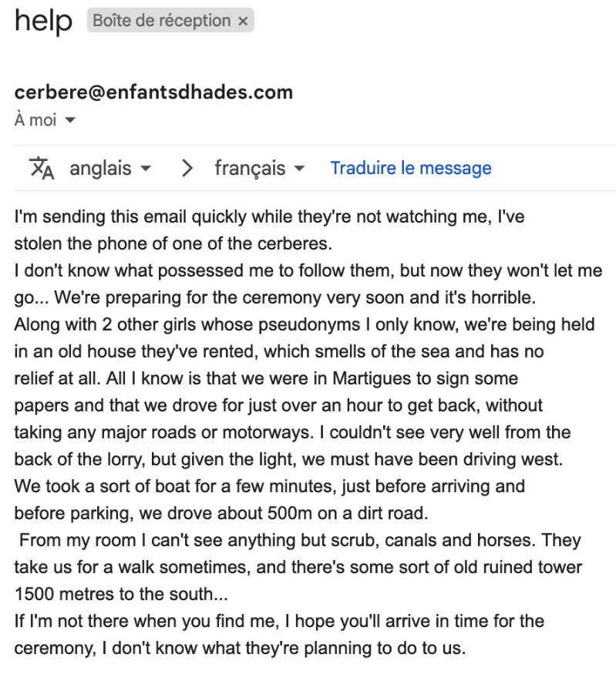Click the line about driving west
This screenshot has width=616, height=678.
click(x=288, y=459)
